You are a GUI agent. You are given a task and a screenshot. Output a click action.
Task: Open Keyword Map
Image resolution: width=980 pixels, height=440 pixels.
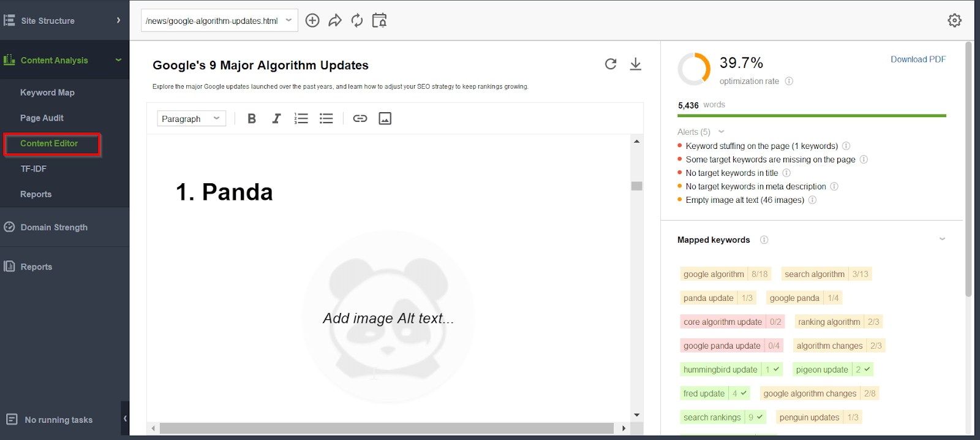coord(47,93)
